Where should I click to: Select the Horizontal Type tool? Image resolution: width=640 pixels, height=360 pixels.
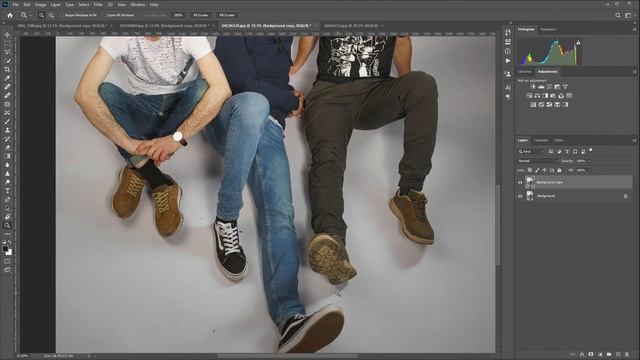[x=7, y=191]
